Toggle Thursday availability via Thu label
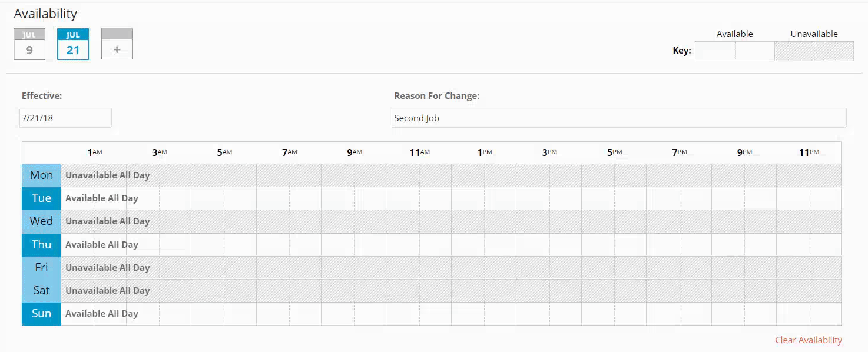Screen dimensions: 868x352 [41, 245]
